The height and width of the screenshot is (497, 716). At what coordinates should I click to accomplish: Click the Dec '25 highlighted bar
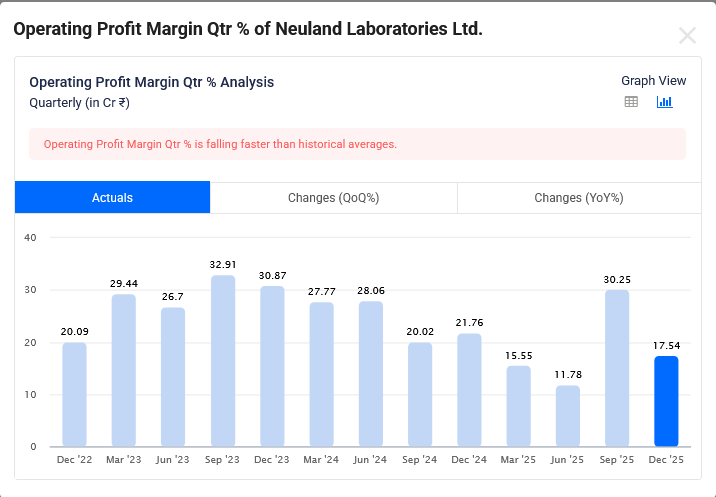click(x=666, y=401)
